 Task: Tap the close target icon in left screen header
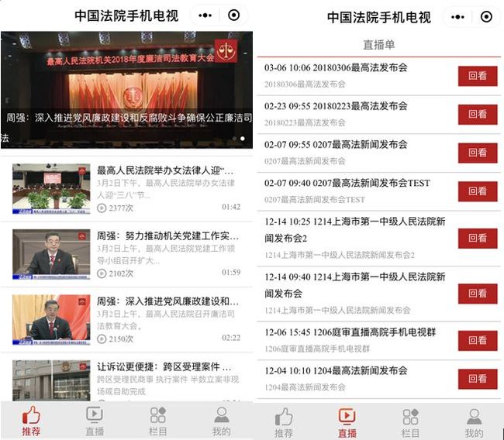point(233,15)
